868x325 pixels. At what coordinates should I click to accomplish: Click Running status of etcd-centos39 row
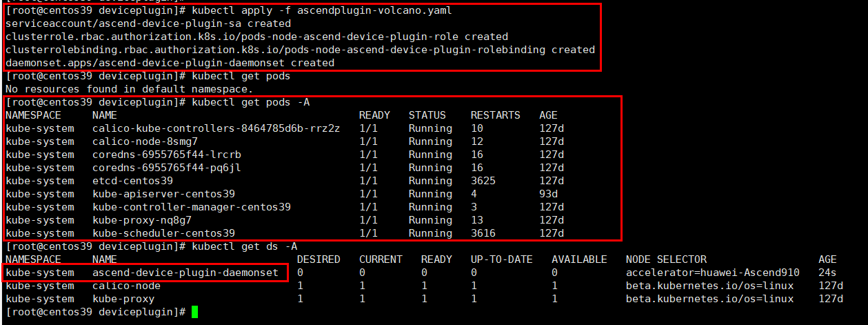430,181
